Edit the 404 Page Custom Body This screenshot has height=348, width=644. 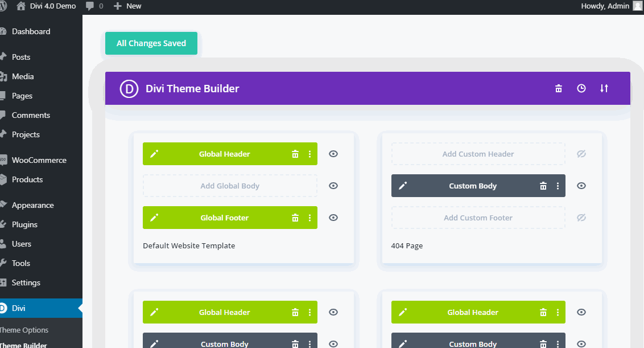pyautogui.click(x=403, y=186)
